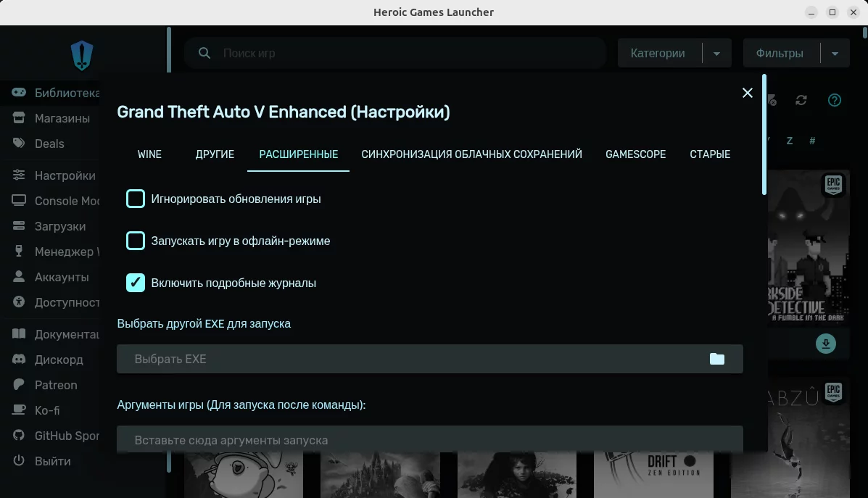The height and width of the screenshot is (498, 868).
Task: Click the Discord logo icon
Action: tap(19, 359)
